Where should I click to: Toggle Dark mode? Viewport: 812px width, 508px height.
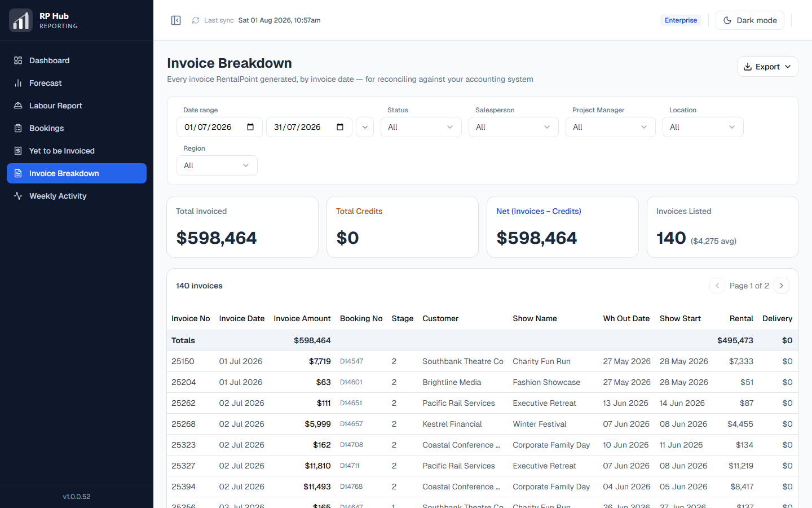(x=749, y=20)
